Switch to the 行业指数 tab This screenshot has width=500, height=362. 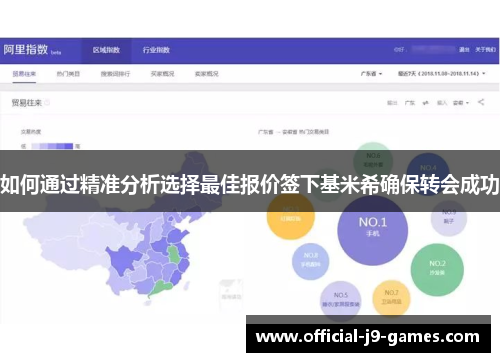156,50
